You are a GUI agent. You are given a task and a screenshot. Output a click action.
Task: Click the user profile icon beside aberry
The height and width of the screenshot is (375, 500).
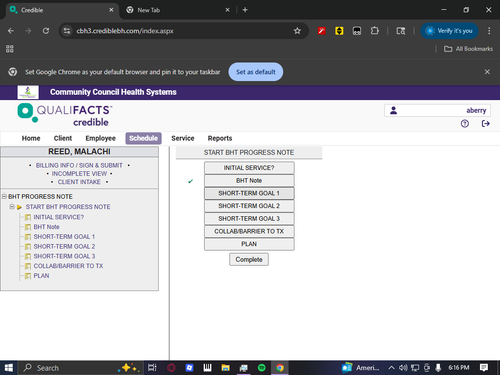(x=393, y=110)
